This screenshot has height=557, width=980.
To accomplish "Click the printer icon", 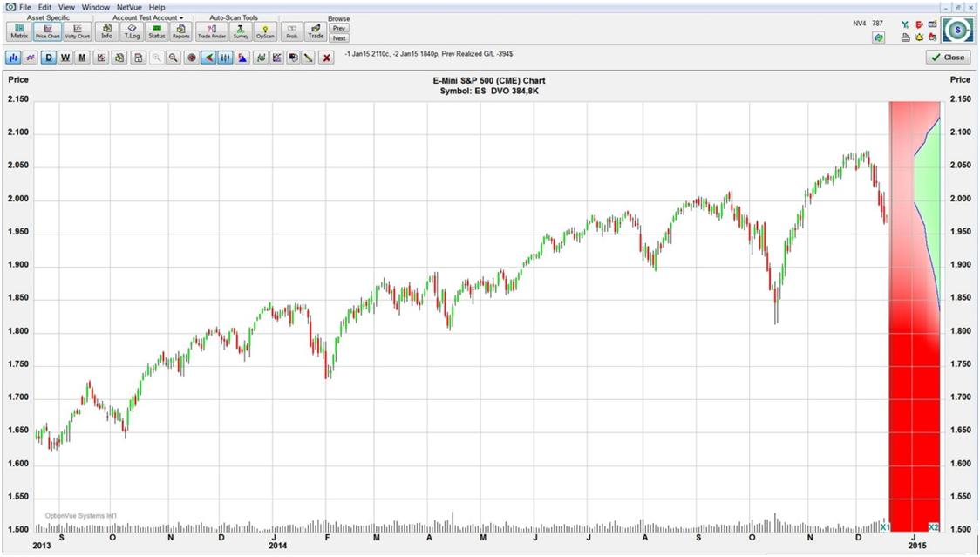I will click(x=905, y=37).
